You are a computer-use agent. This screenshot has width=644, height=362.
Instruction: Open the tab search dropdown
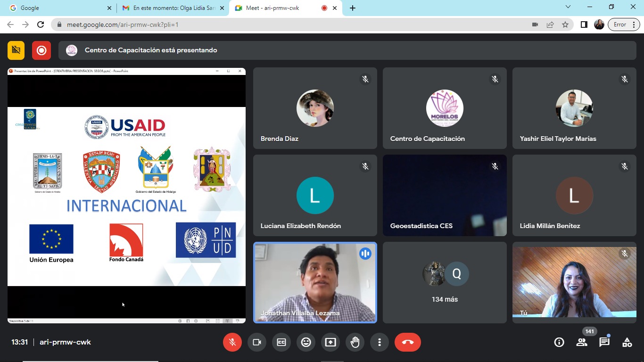coord(568,7)
